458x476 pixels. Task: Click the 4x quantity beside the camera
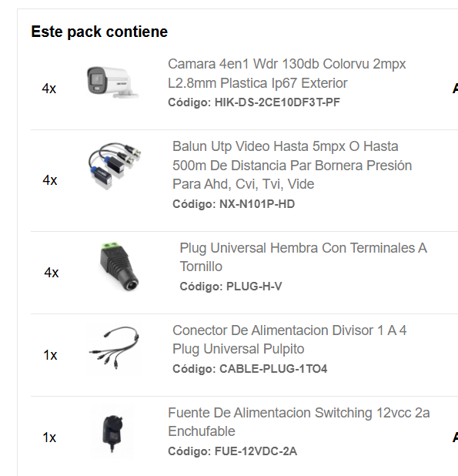(49, 89)
